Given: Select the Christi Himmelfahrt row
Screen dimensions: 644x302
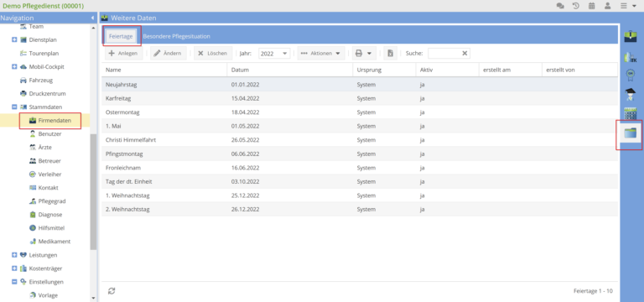Looking at the screenshot, I should (x=360, y=140).
